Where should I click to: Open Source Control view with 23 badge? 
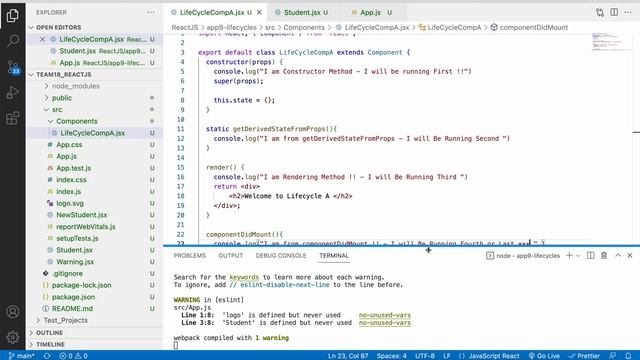click(13, 67)
